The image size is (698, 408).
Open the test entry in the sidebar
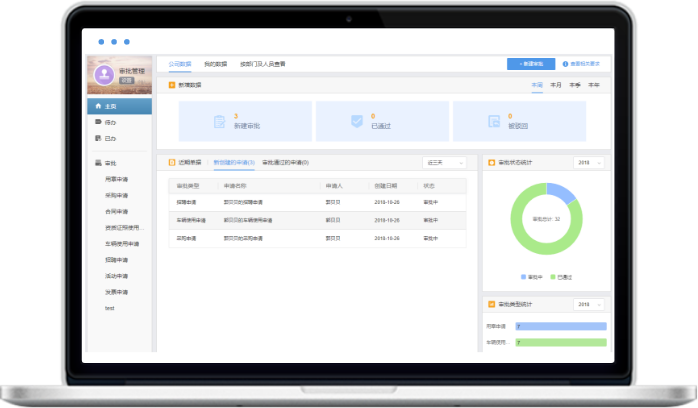[x=110, y=308]
